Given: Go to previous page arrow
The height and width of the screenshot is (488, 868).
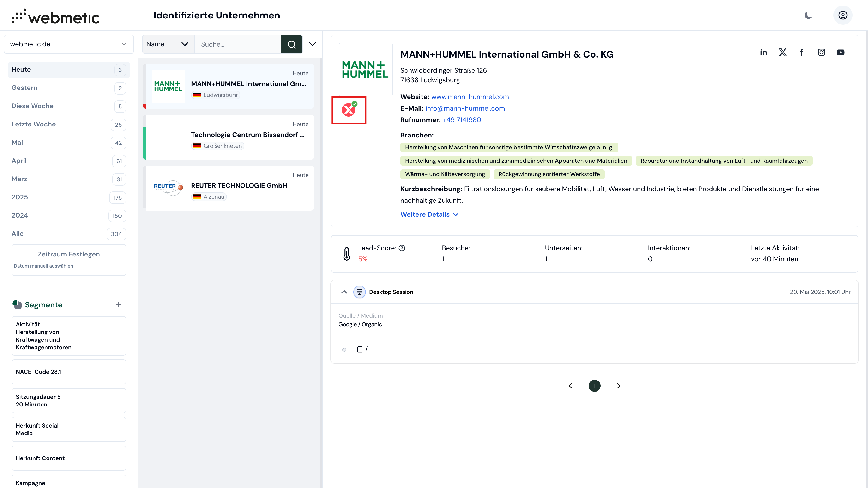Looking at the screenshot, I should pyautogui.click(x=571, y=386).
